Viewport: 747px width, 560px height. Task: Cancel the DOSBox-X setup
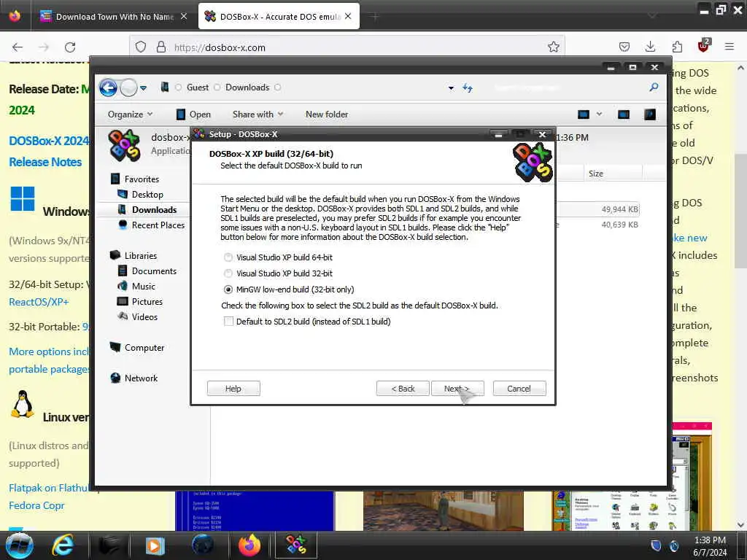click(x=519, y=389)
